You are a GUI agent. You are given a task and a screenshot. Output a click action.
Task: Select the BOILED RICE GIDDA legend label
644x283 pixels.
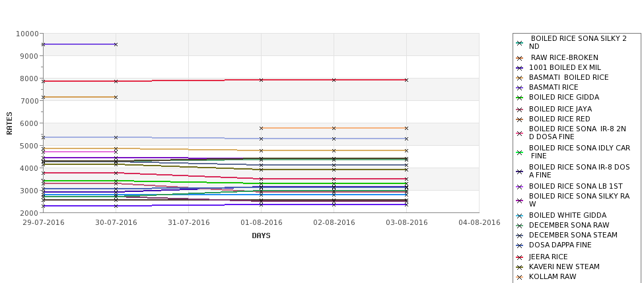click(564, 97)
